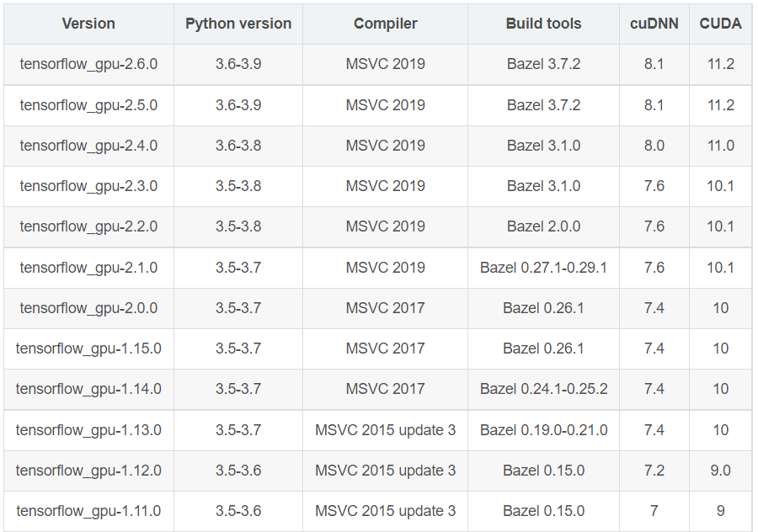Select the tensorflow_gpu-2.1.0 version cell

coord(88,268)
